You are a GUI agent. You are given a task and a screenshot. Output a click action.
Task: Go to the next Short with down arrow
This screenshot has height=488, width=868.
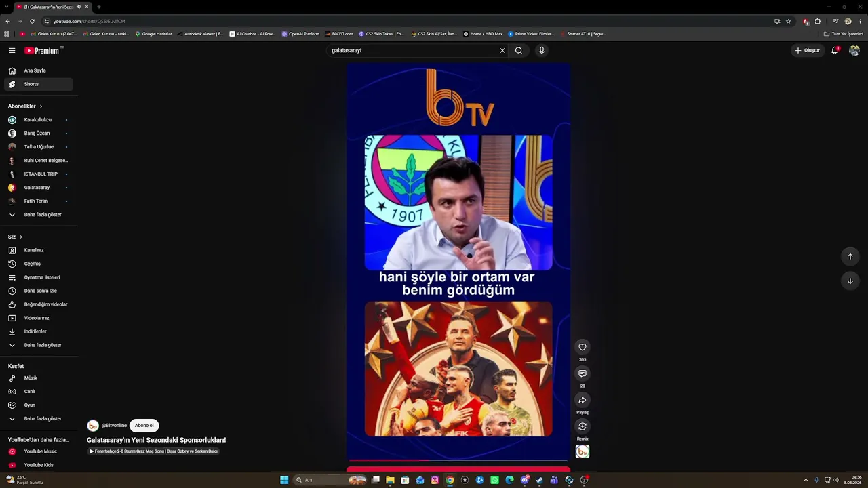[x=850, y=281]
